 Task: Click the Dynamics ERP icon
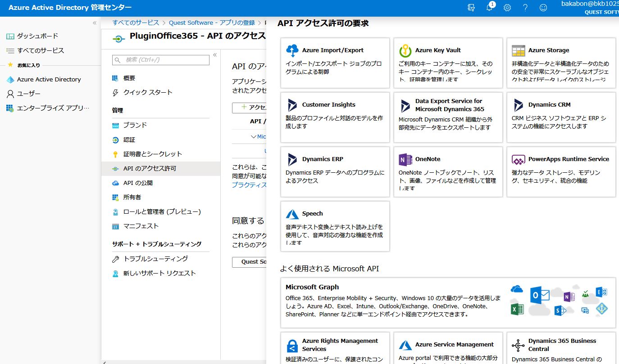coord(292,159)
